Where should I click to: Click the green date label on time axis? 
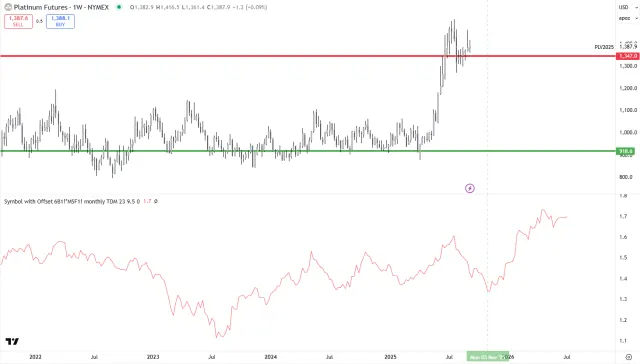click(488, 357)
